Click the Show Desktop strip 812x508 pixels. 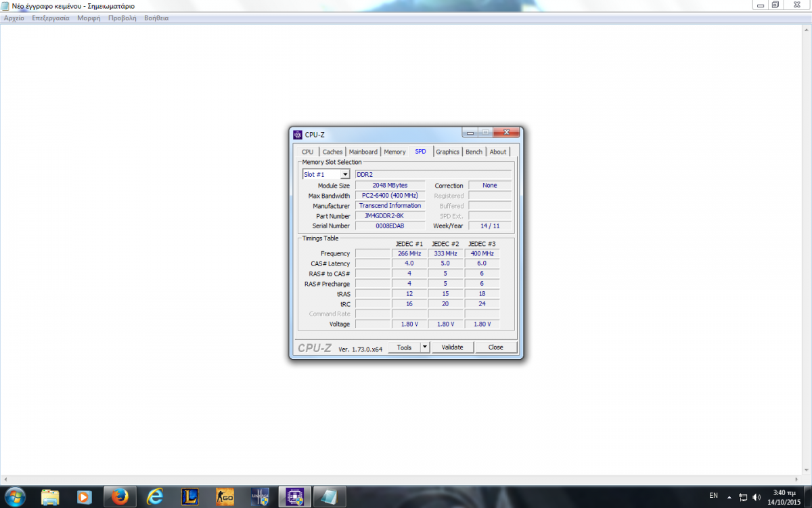[x=807, y=496]
